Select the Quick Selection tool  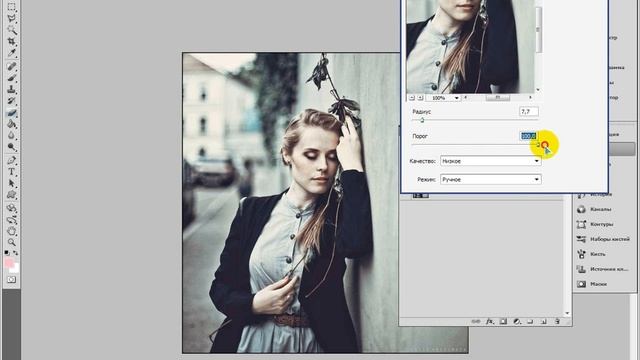(x=11, y=29)
